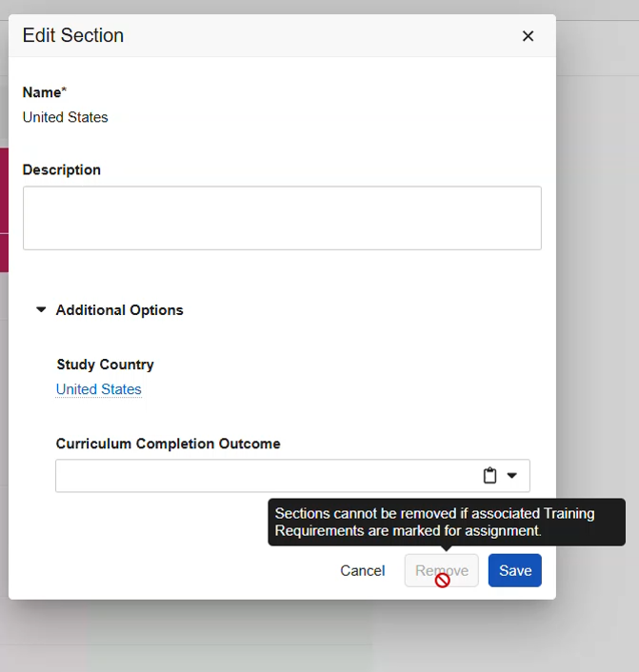Image resolution: width=639 pixels, height=672 pixels.
Task: Click the Study Country label
Action: 105,365
